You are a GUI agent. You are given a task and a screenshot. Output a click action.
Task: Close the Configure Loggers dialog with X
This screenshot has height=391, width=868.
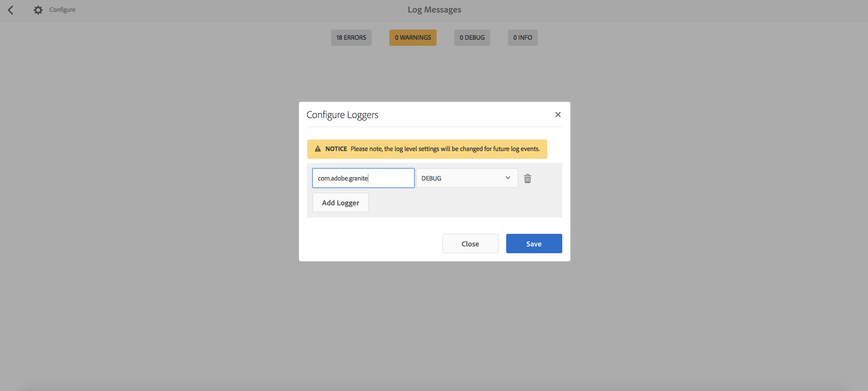(x=558, y=115)
